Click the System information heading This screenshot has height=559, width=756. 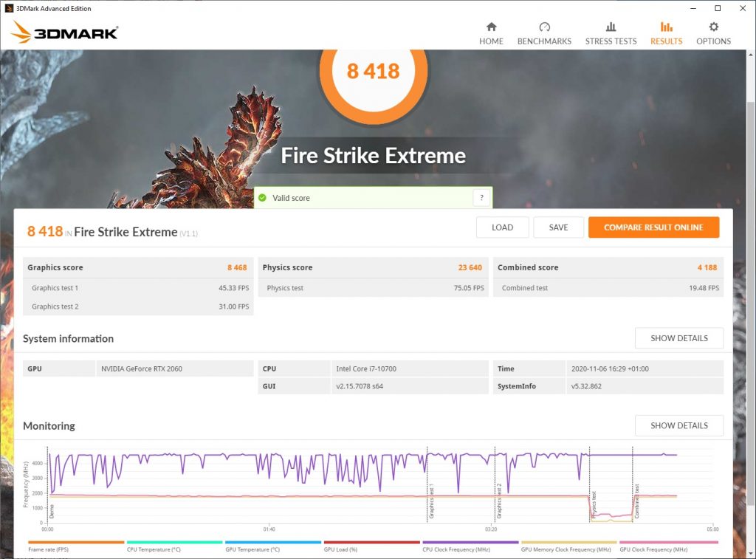coord(68,339)
